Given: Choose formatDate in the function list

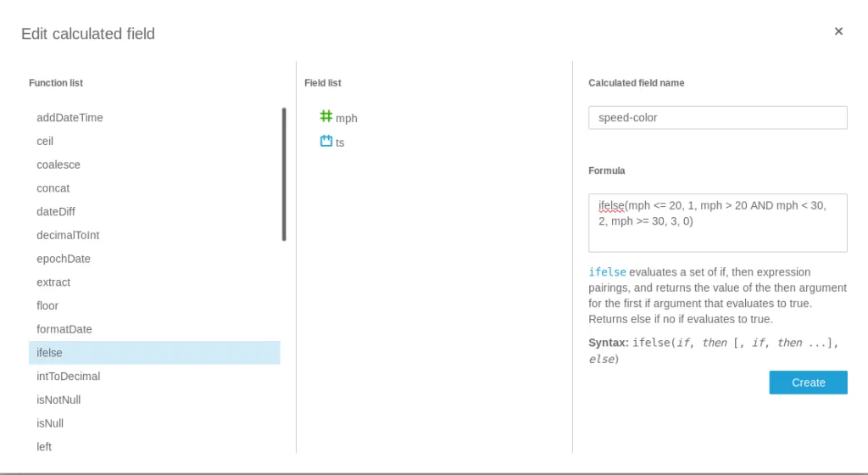Looking at the screenshot, I should point(64,329).
